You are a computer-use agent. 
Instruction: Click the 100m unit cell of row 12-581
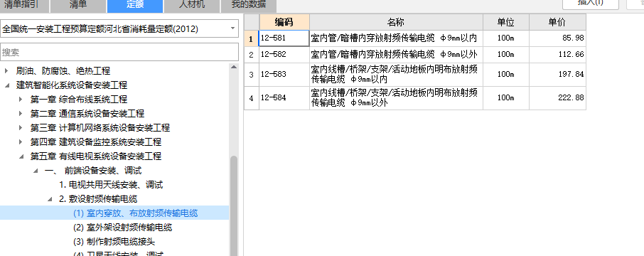[x=505, y=38]
